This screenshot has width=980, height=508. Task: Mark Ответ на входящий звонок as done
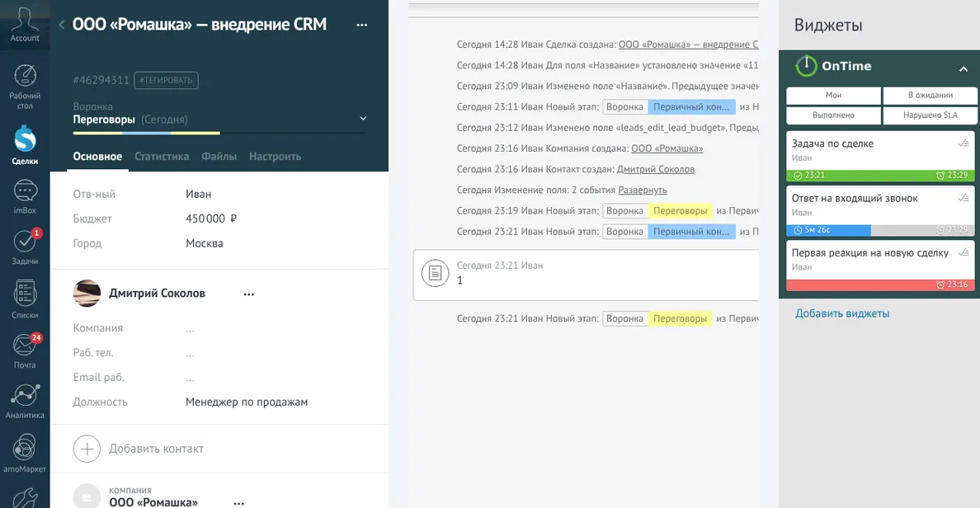click(x=964, y=198)
